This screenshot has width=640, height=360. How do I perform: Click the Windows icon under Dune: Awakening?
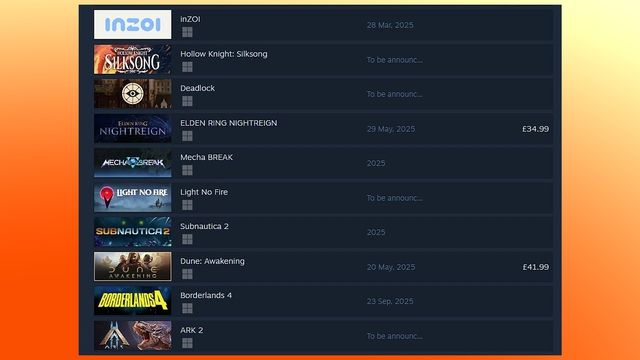[187, 274]
